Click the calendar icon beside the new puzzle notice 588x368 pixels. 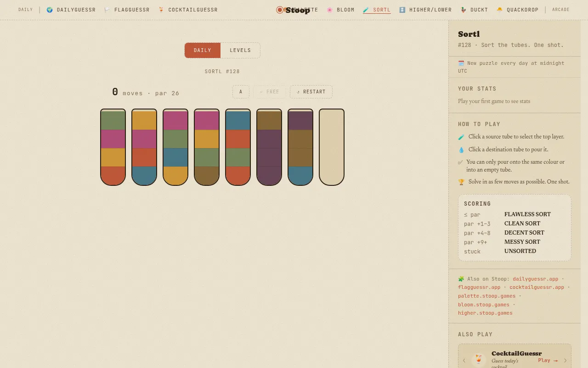[461, 63]
